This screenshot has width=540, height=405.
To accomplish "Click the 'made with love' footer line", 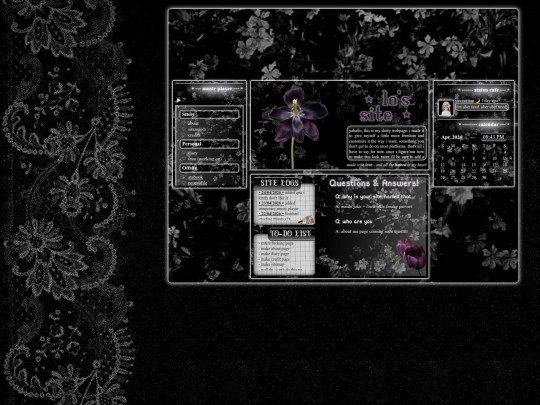I will point(386,165).
